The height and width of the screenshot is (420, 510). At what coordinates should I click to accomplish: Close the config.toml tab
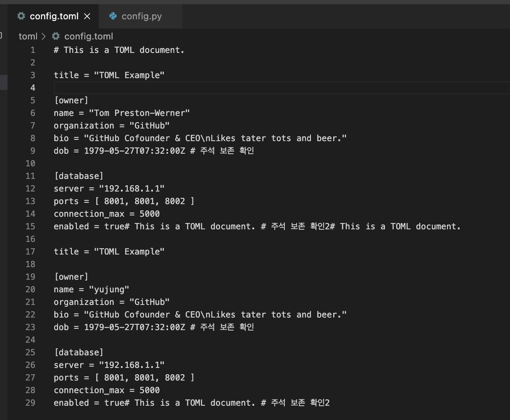[87, 16]
